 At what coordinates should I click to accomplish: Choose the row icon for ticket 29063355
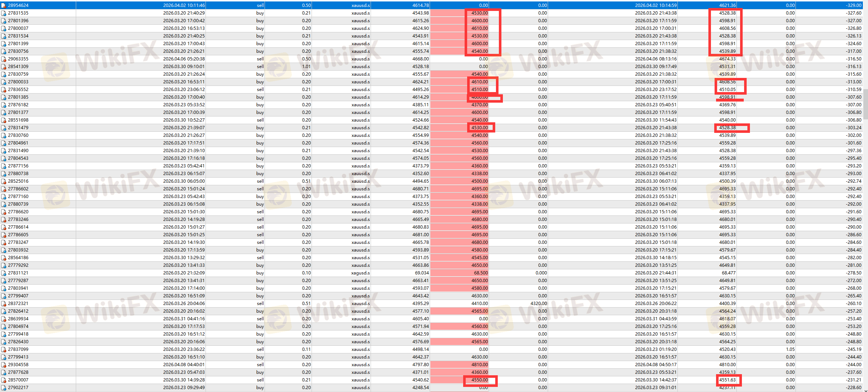[x=4, y=59]
